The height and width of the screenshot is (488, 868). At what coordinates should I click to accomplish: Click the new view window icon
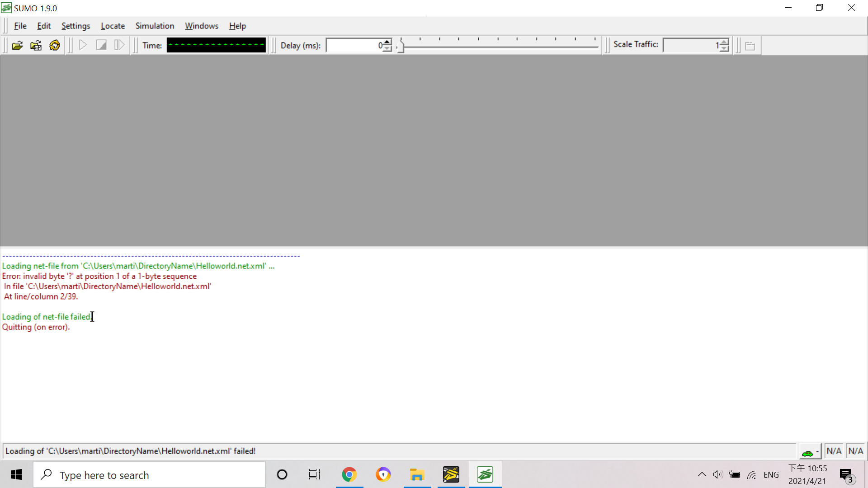pyautogui.click(x=750, y=46)
